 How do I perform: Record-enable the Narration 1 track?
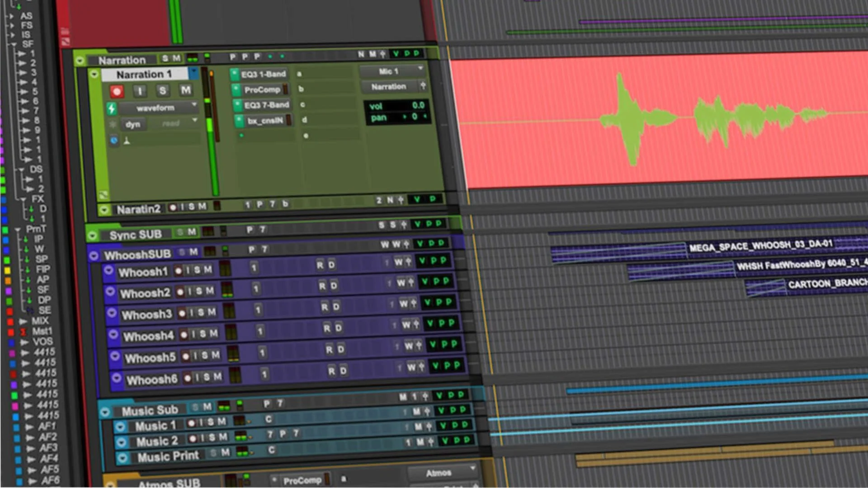(117, 91)
